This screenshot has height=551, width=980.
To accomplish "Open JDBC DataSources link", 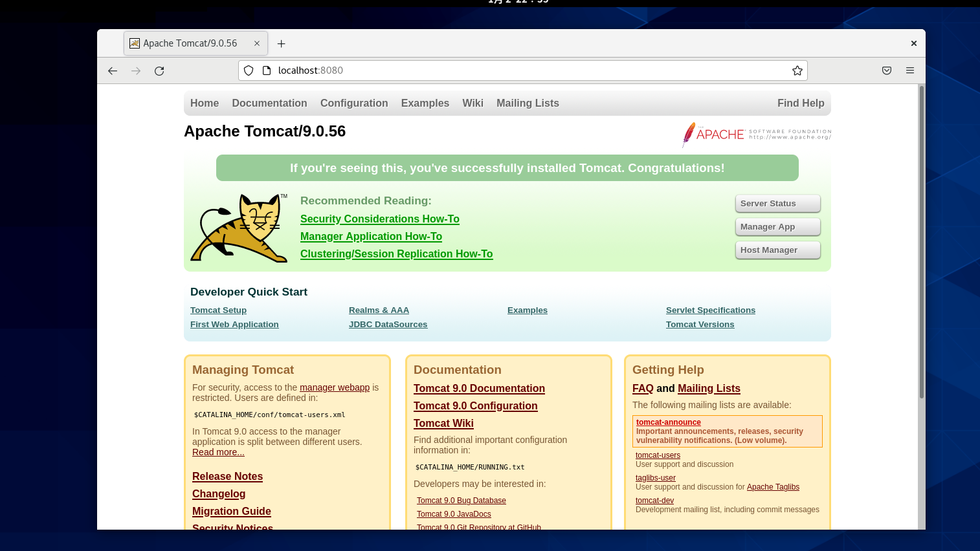I will [388, 325].
